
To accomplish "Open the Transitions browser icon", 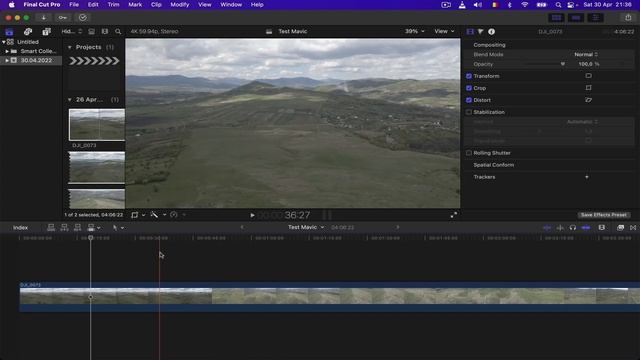I will [633, 228].
